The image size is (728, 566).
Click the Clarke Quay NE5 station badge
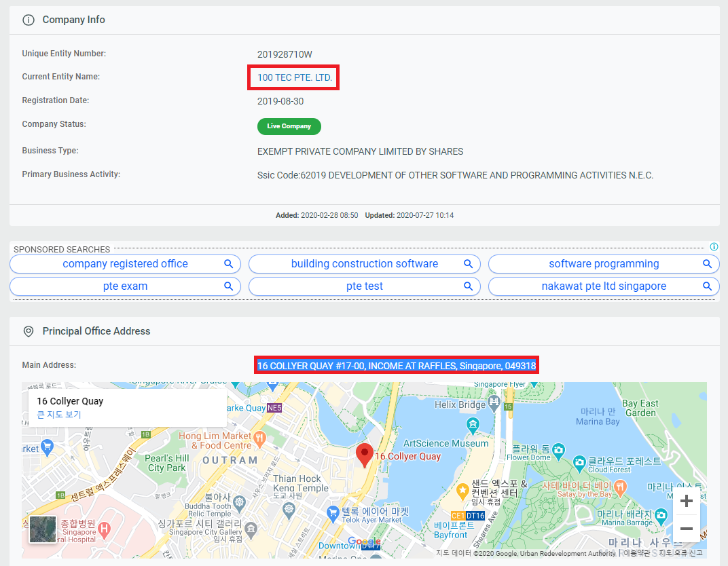click(274, 408)
